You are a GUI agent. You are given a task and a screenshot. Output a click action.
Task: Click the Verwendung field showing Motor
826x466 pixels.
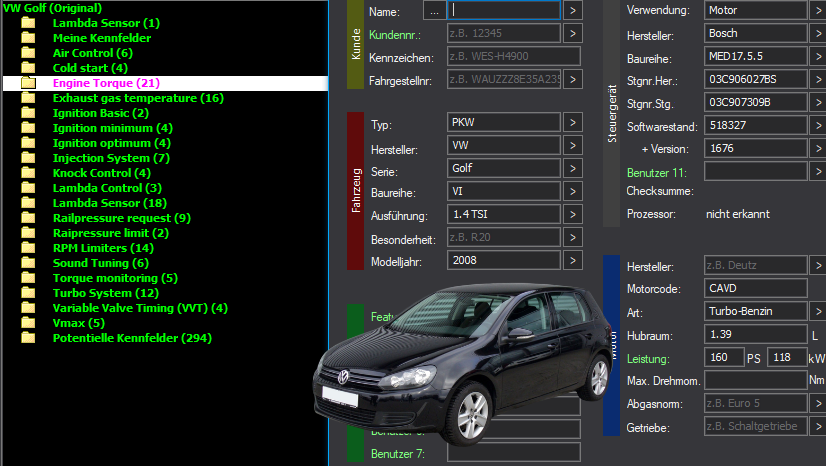tap(756, 10)
